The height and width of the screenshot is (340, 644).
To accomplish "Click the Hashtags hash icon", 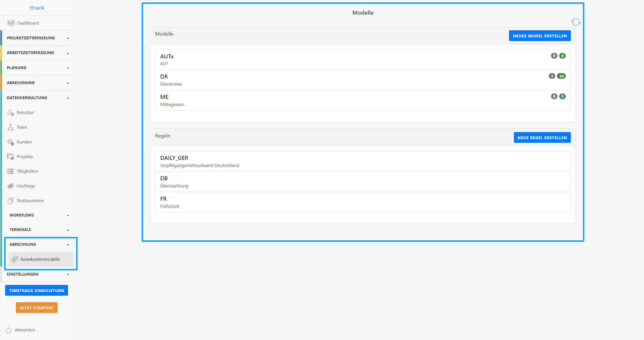I will click(x=10, y=186).
